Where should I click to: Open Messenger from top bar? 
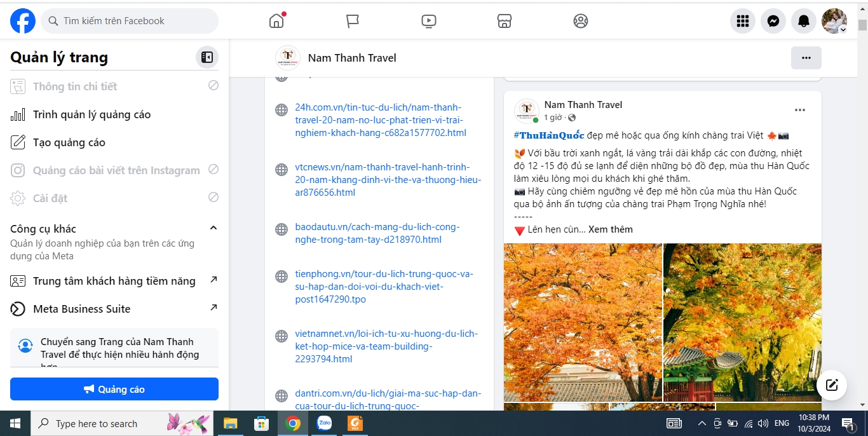pos(773,21)
